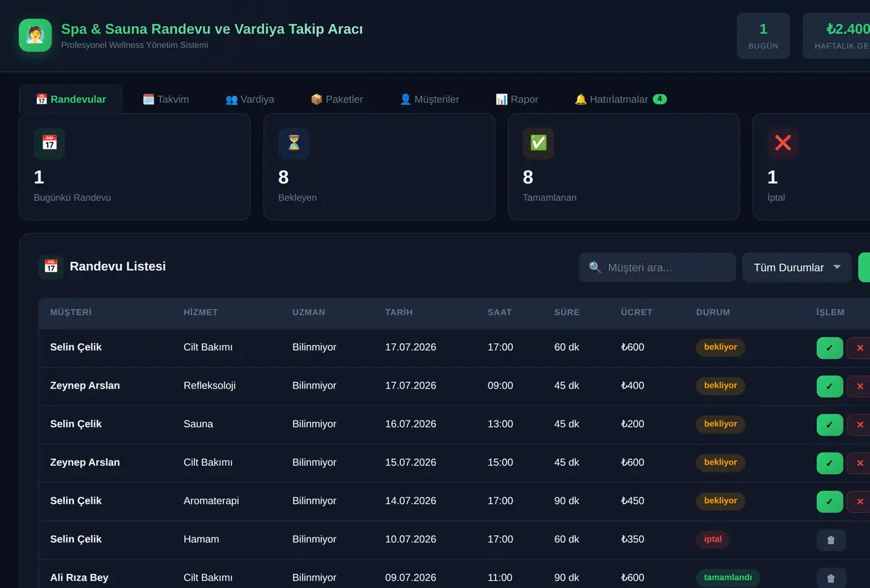Click the Refleksoloji service cell

coord(210,386)
